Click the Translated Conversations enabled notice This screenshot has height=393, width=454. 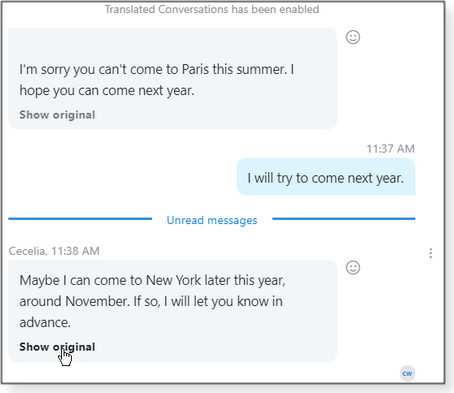click(212, 9)
